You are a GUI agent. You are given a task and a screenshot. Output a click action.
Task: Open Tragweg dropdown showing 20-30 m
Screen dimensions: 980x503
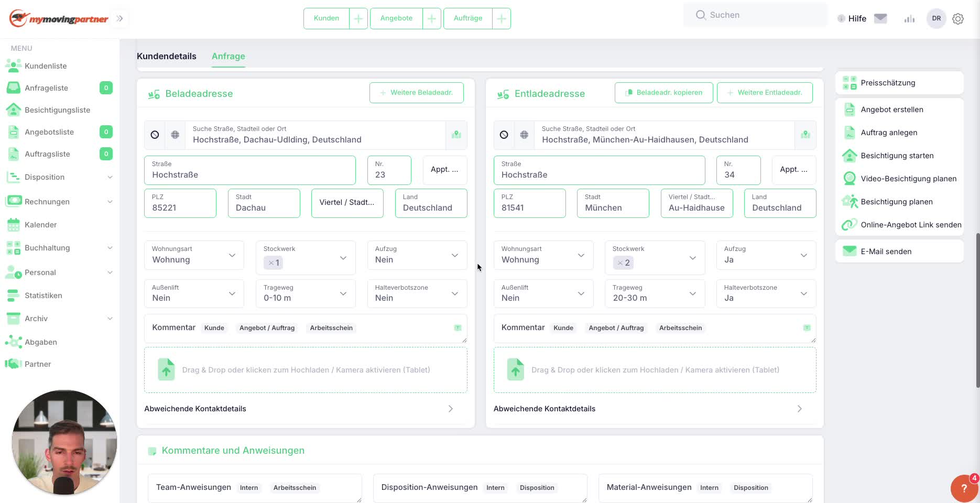tap(655, 293)
